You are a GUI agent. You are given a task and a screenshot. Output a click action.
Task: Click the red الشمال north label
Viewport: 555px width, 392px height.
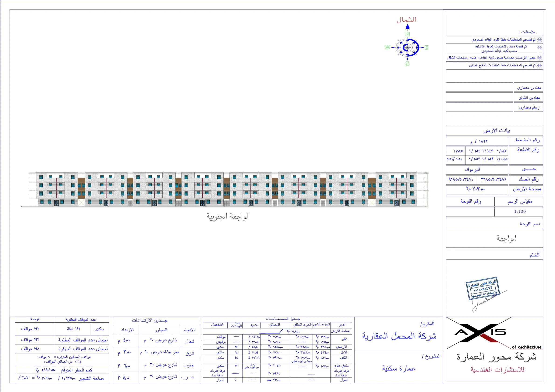[x=407, y=20]
